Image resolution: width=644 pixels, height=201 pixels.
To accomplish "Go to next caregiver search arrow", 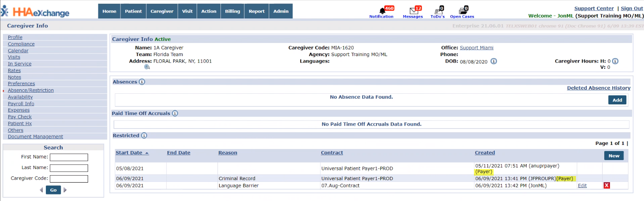I will click(x=65, y=190).
